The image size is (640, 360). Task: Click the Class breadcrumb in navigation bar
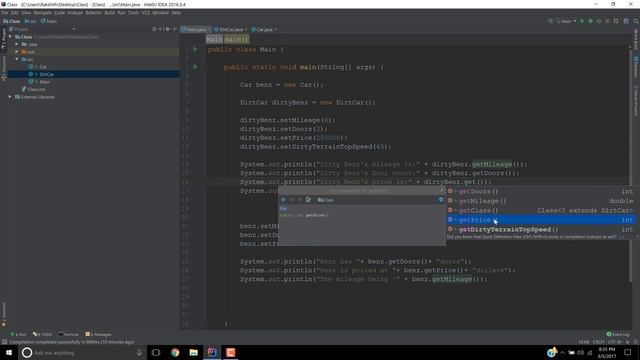pos(11,21)
